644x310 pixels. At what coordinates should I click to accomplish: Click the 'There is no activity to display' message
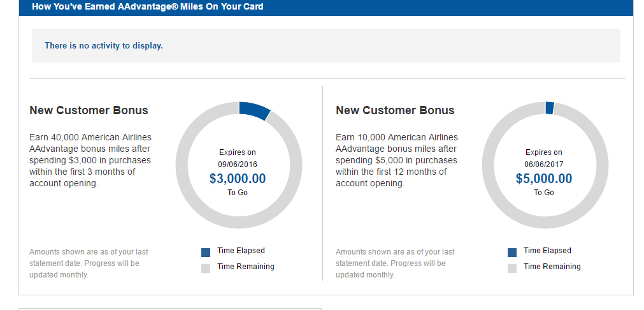pyautogui.click(x=104, y=46)
